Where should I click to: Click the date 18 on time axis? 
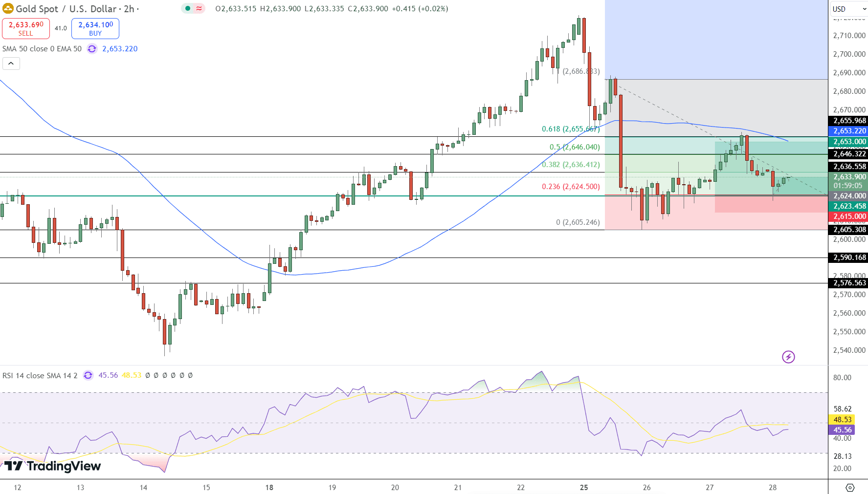(x=269, y=488)
